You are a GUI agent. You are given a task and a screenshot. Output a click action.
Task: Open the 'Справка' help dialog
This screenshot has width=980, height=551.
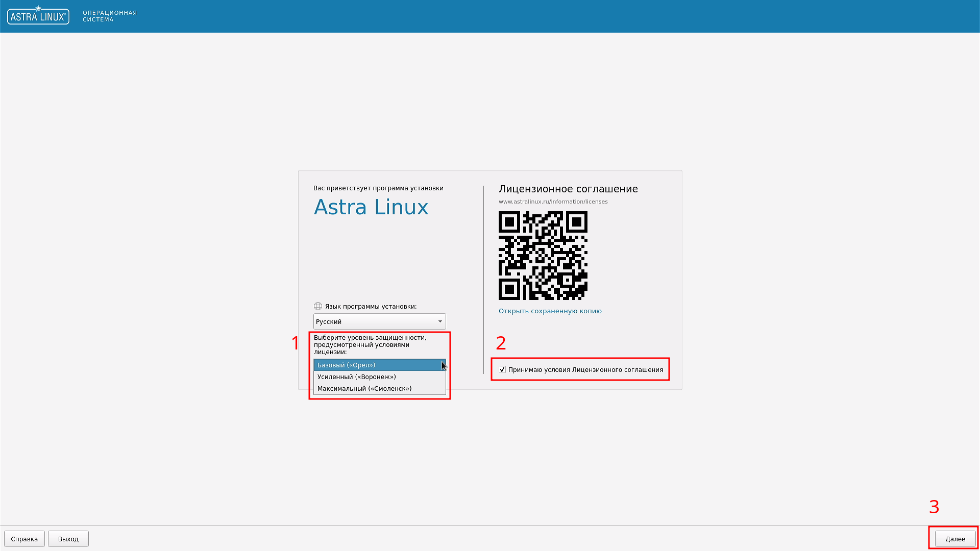(23, 538)
